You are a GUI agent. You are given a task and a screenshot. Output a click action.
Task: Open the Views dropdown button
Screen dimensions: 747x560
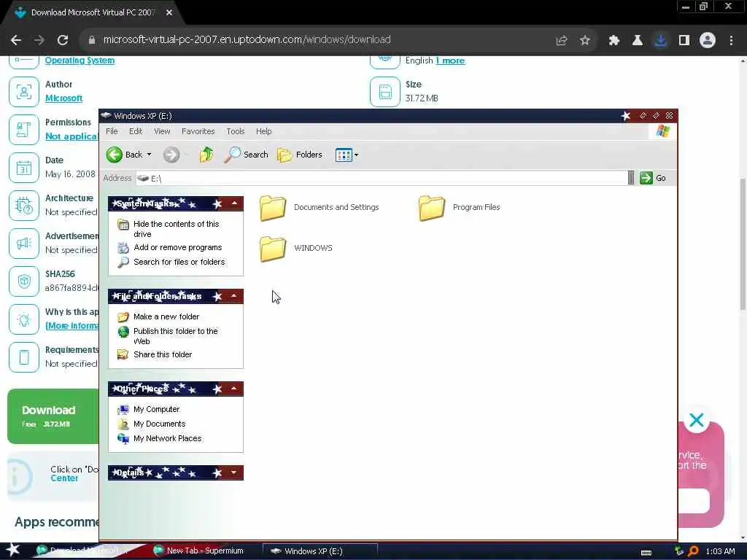click(x=347, y=155)
